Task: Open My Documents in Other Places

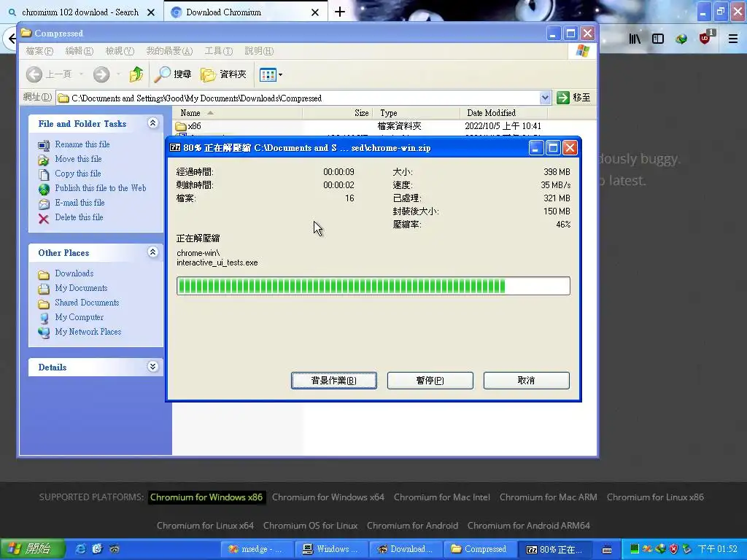Action: tap(81, 288)
